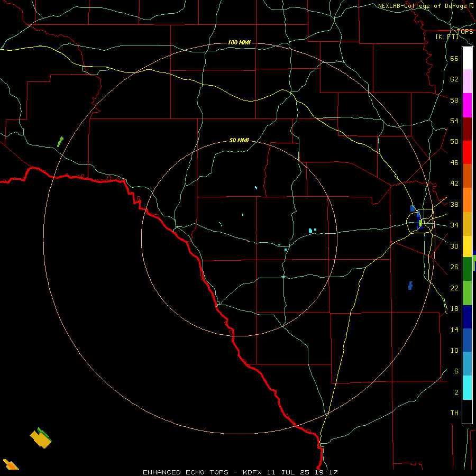Click the 'TH' threshold label
The height and width of the screenshot is (476, 476).
pos(454,413)
